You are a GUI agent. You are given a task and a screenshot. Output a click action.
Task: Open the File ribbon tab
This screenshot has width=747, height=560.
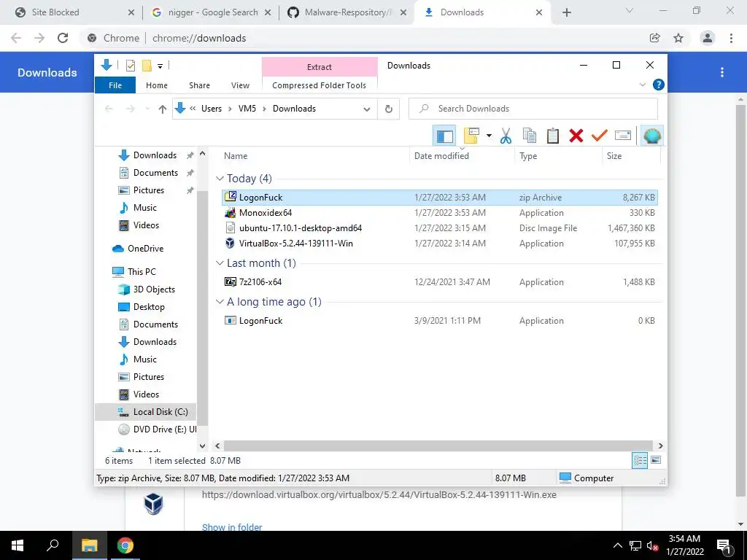point(115,85)
